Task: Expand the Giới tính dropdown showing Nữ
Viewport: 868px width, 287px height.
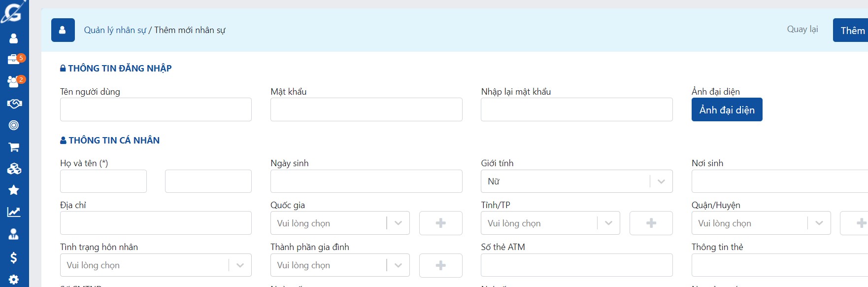Action: 577,181
